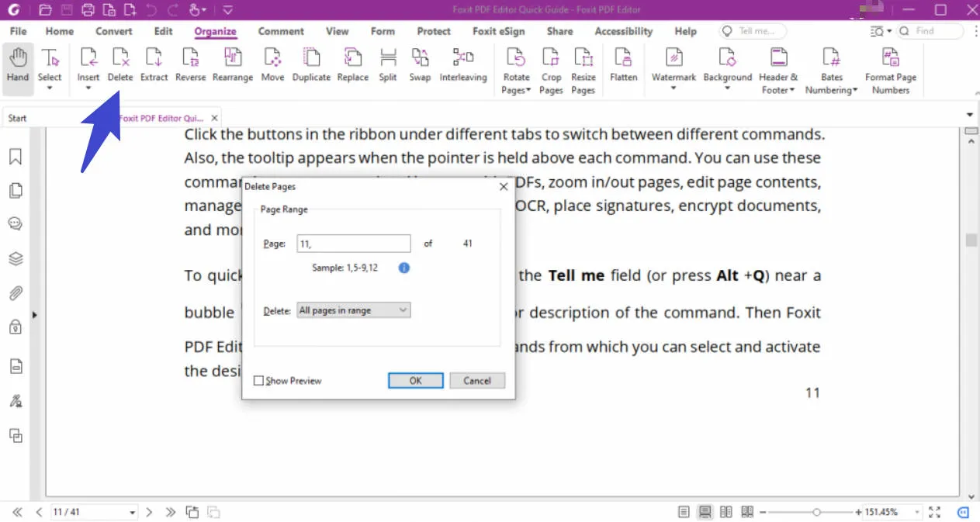Screen dimensions: 980x522
Task: Select the Crop Pages tool
Action: pos(551,68)
